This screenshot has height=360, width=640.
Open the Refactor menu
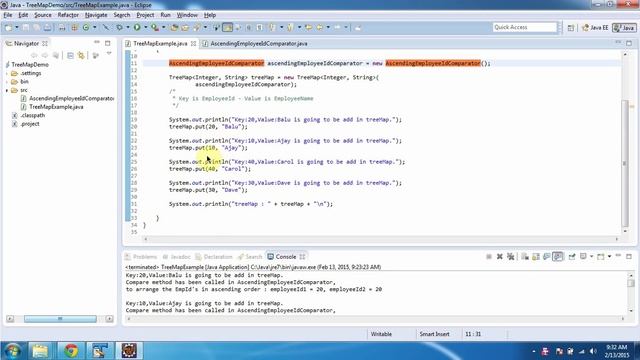68,15
